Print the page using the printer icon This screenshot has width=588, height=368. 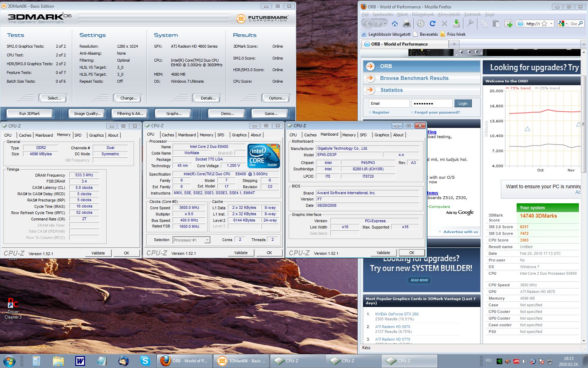pos(406,23)
